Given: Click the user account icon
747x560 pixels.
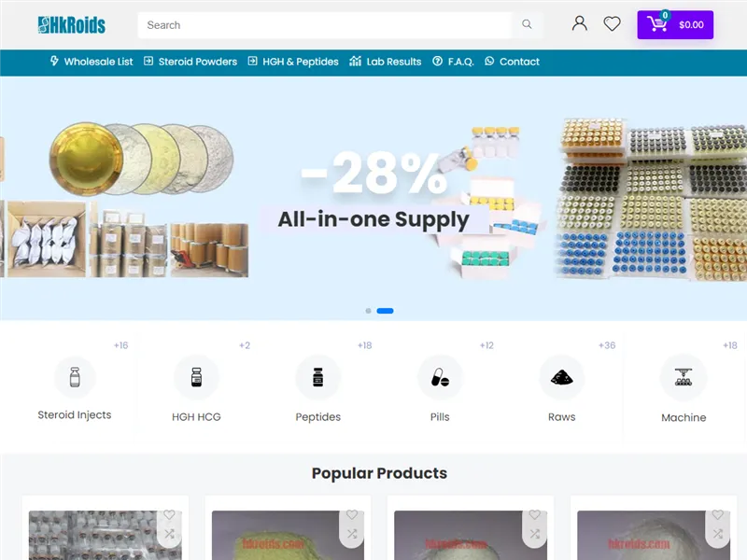Looking at the screenshot, I should click(x=579, y=24).
